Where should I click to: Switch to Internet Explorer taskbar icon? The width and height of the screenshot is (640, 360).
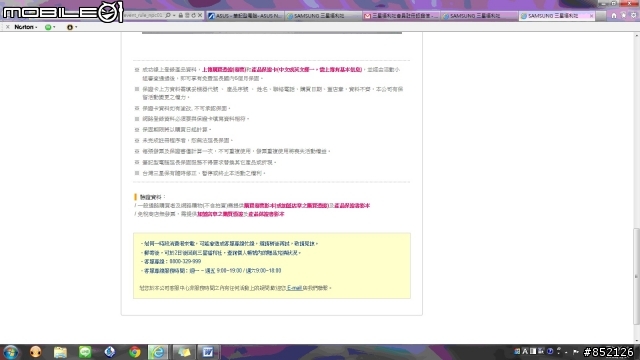(158, 352)
